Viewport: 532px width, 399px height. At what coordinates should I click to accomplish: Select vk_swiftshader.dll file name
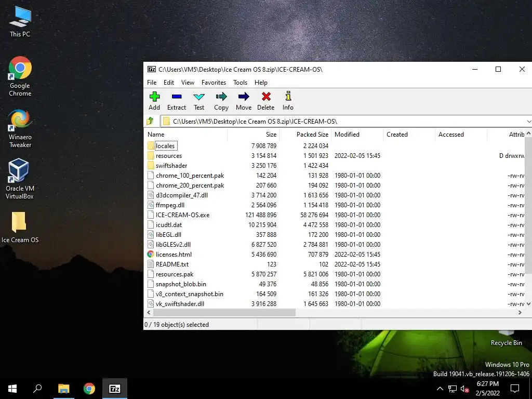click(180, 303)
